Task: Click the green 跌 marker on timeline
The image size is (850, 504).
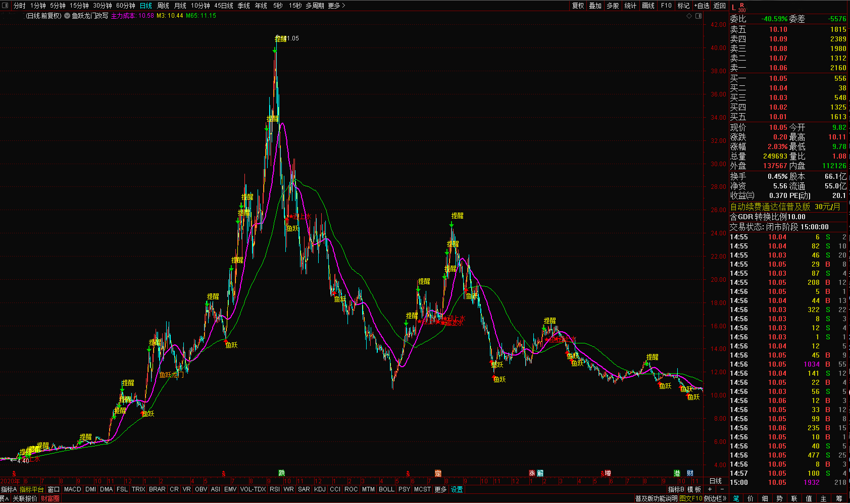Action: tap(281, 473)
